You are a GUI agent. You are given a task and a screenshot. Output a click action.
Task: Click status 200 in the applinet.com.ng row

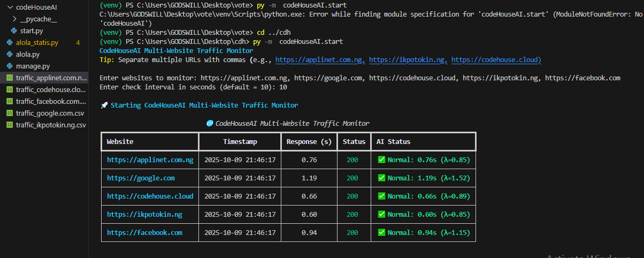point(352,160)
